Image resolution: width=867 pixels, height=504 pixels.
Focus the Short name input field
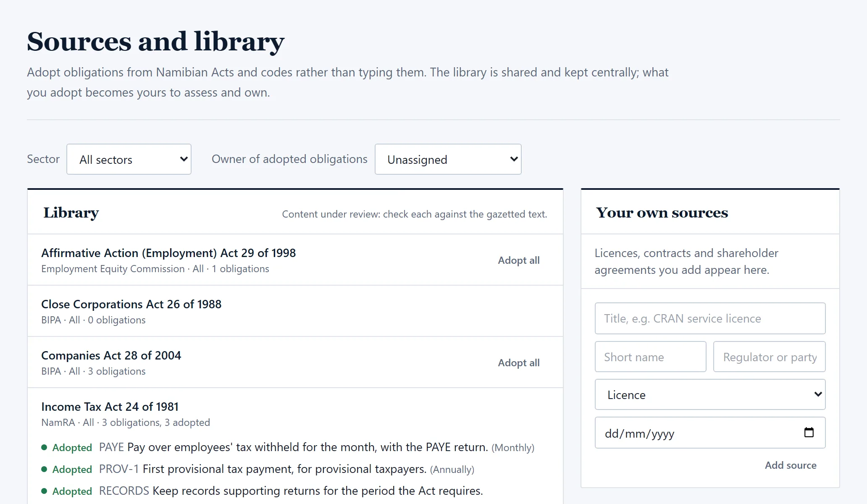tap(651, 357)
